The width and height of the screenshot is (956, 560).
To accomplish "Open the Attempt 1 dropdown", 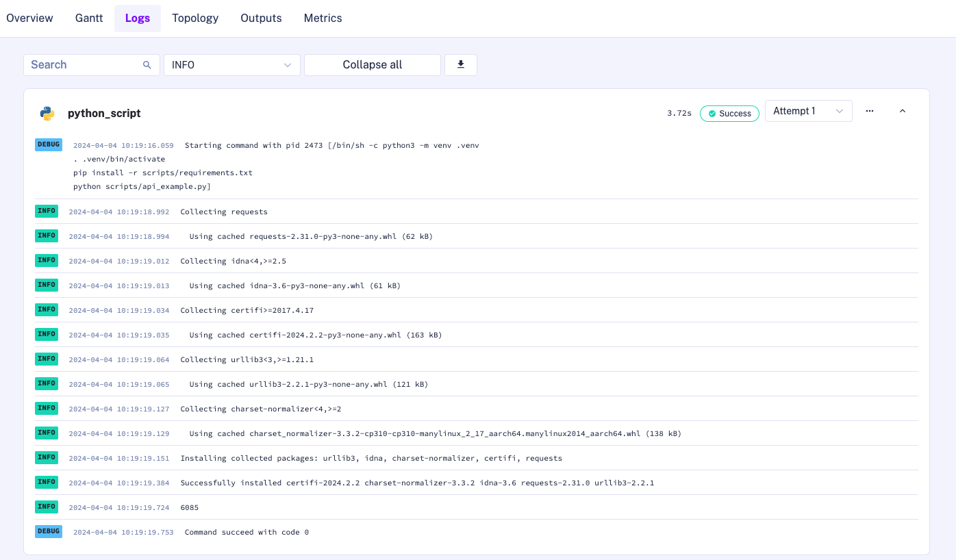I will 808,110.
